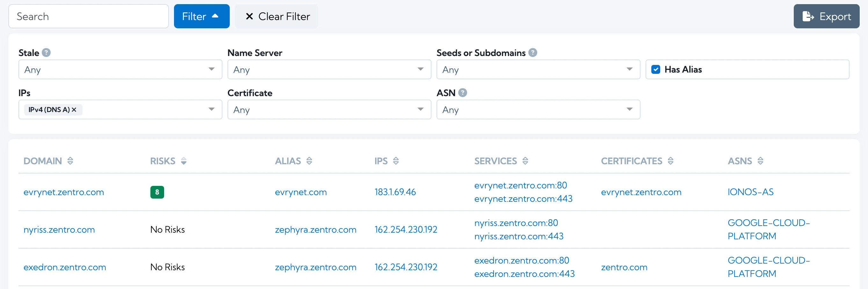868x289 pixels.
Task: Open the ASN dropdown
Action: pos(538,110)
